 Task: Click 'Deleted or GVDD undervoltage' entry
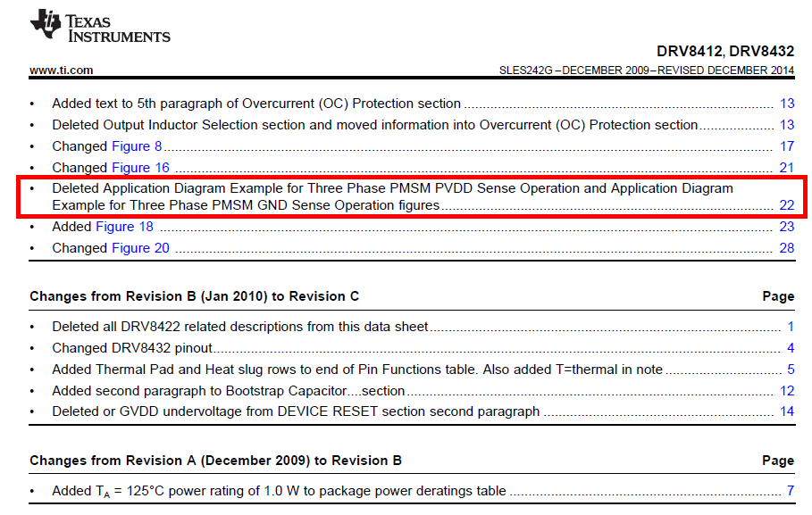(296, 411)
